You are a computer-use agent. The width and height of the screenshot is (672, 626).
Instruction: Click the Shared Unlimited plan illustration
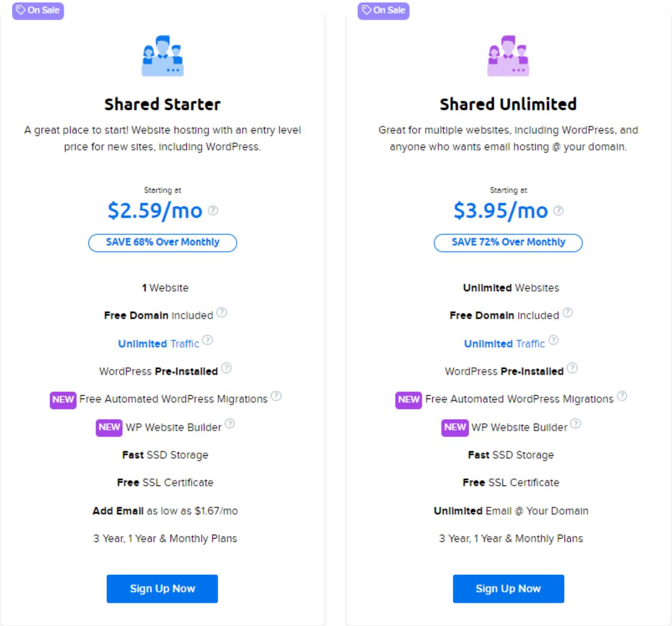508,56
